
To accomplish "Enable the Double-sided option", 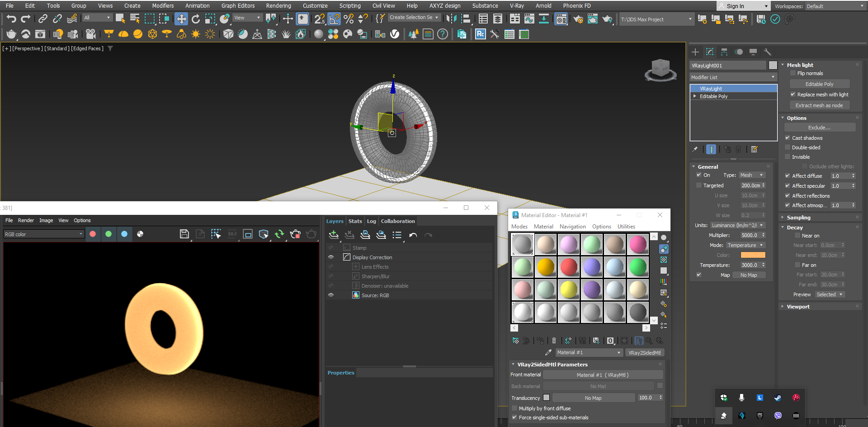I will [788, 147].
